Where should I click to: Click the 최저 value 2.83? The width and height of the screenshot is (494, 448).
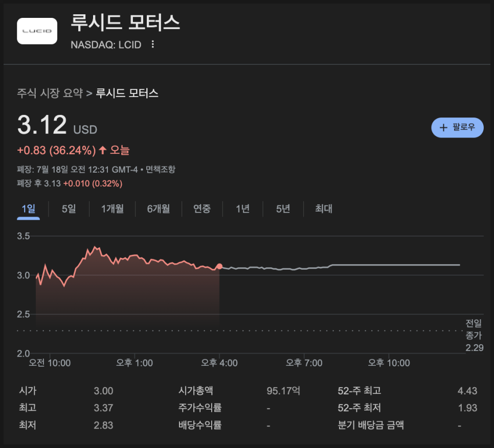[x=103, y=426]
